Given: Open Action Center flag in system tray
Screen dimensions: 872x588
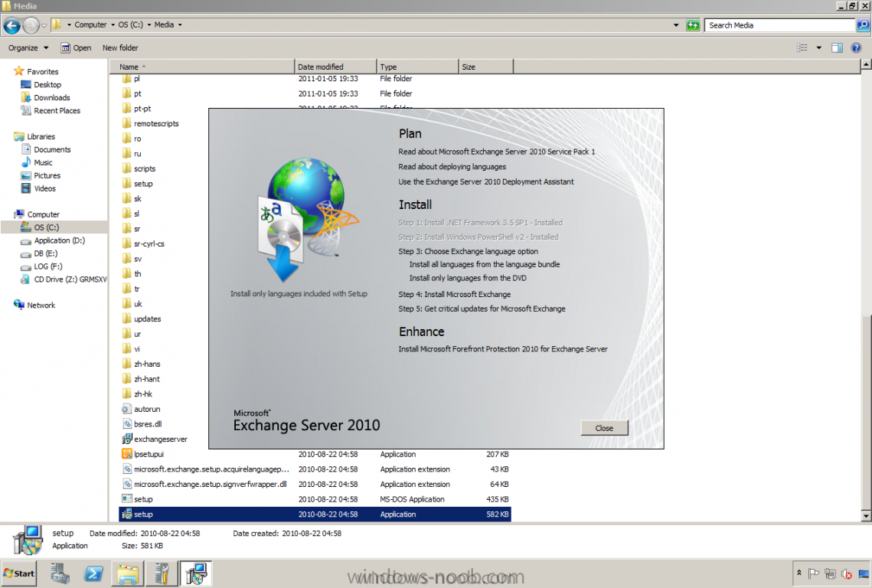Looking at the screenshot, I should click(814, 573).
